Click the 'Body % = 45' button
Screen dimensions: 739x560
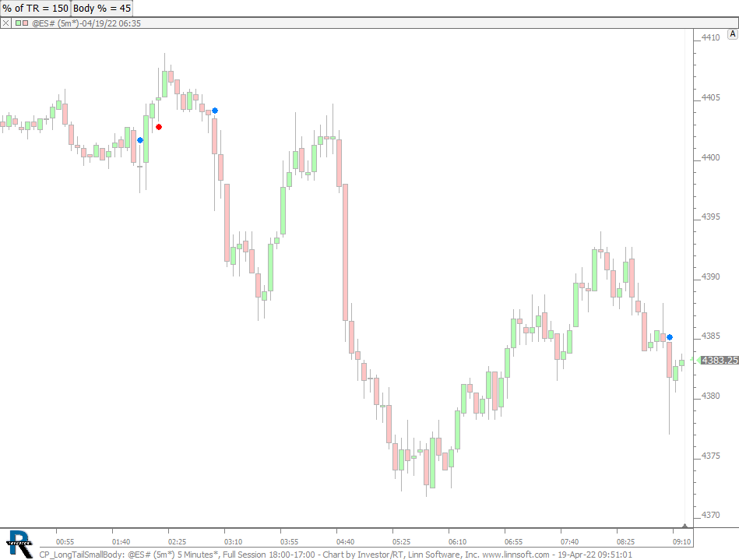pyautogui.click(x=102, y=8)
